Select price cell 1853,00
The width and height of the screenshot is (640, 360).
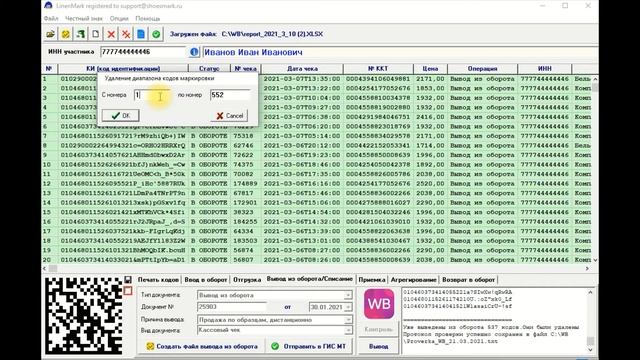pos(430,88)
